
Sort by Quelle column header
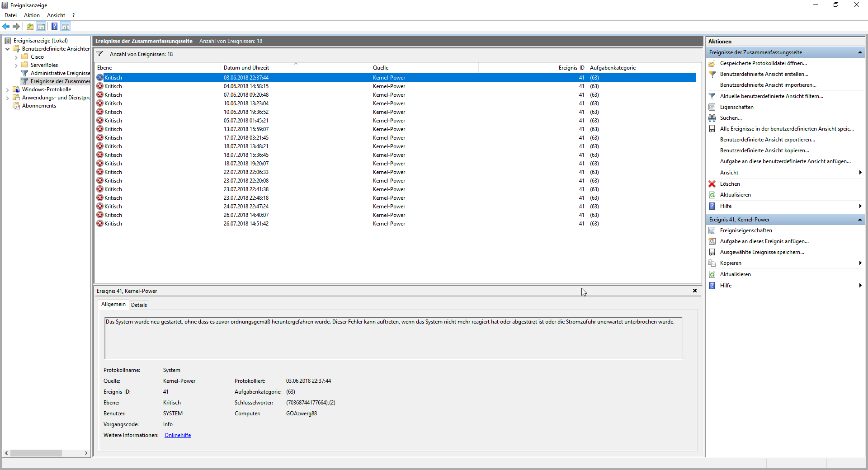[424, 68]
